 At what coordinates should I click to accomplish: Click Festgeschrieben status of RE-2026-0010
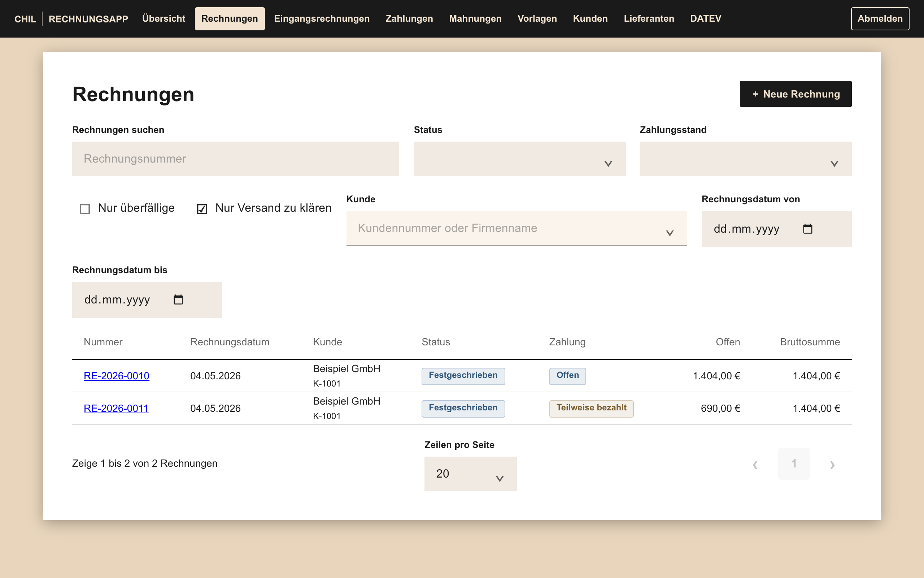[x=463, y=376]
